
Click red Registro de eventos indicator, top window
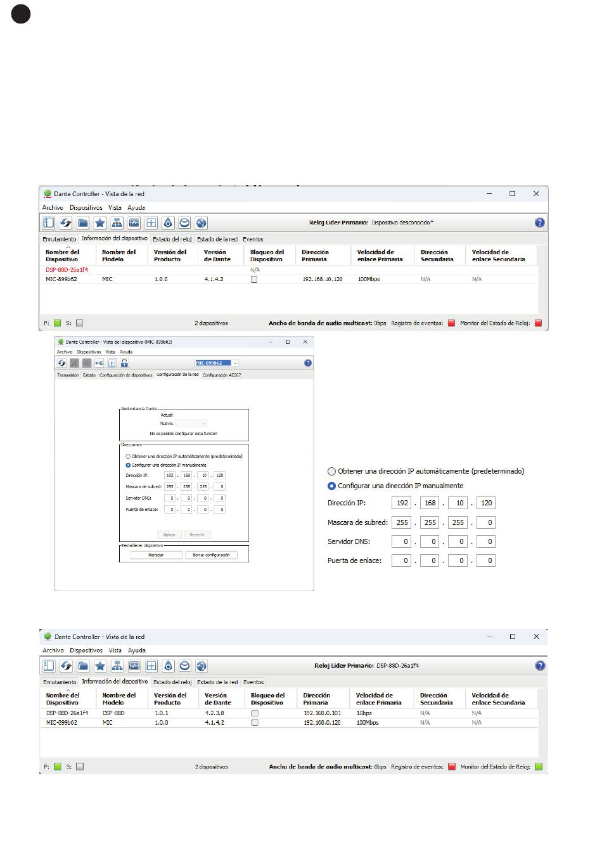pyautogui.click(x=452, y=323)
